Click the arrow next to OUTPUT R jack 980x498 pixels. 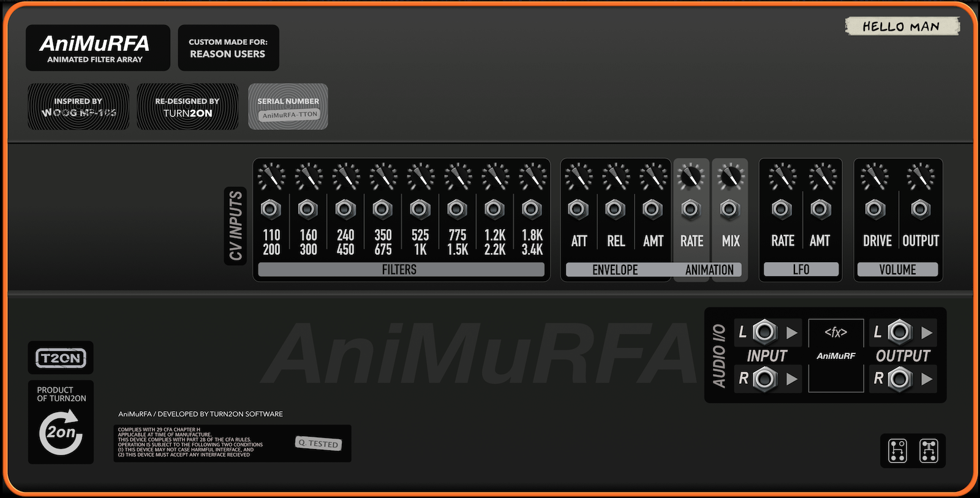(927, 379)
